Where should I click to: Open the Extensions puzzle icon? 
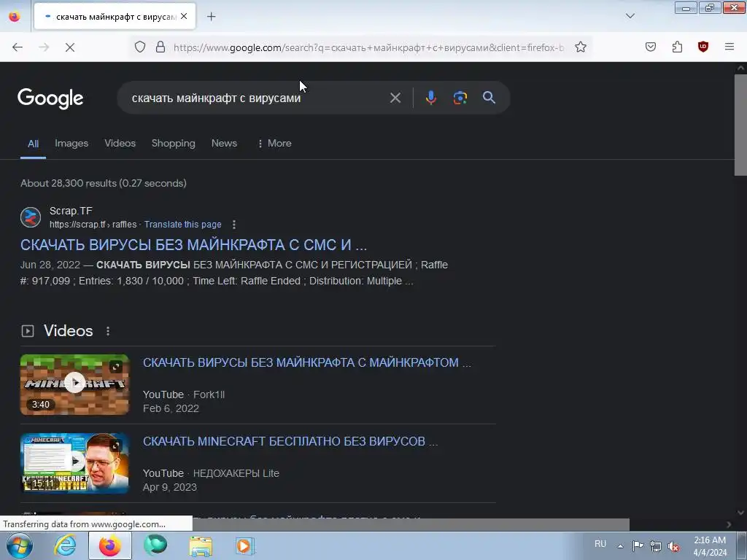(x=677, y=47)
